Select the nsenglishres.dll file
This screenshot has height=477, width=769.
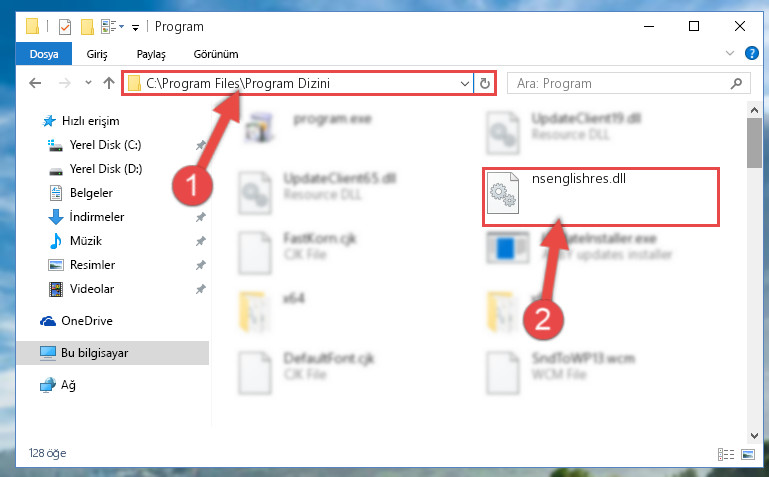pyautogui.click(x=600, y=197)
